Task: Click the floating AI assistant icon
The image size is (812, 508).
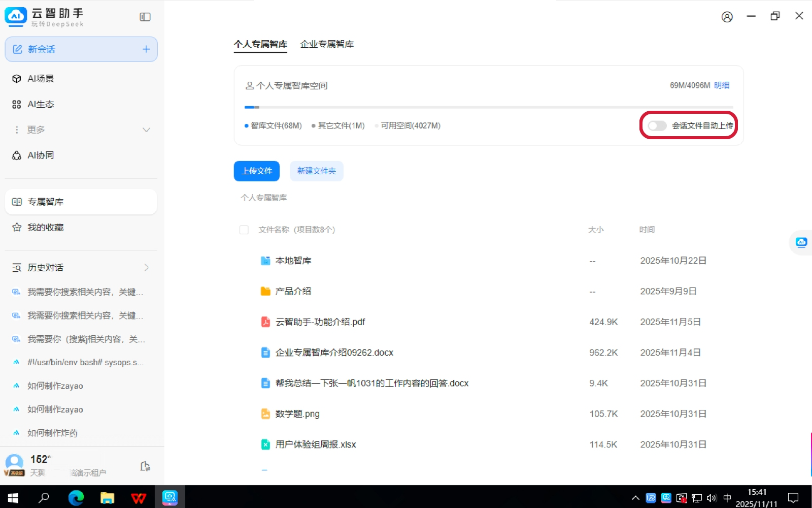Action: [801, 242]
